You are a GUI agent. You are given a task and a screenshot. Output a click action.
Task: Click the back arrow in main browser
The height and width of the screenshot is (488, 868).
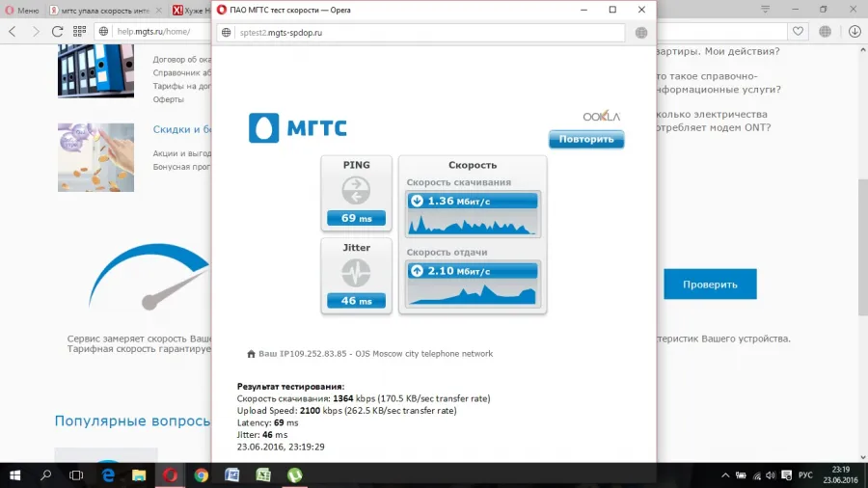click(x=13, y=32)
